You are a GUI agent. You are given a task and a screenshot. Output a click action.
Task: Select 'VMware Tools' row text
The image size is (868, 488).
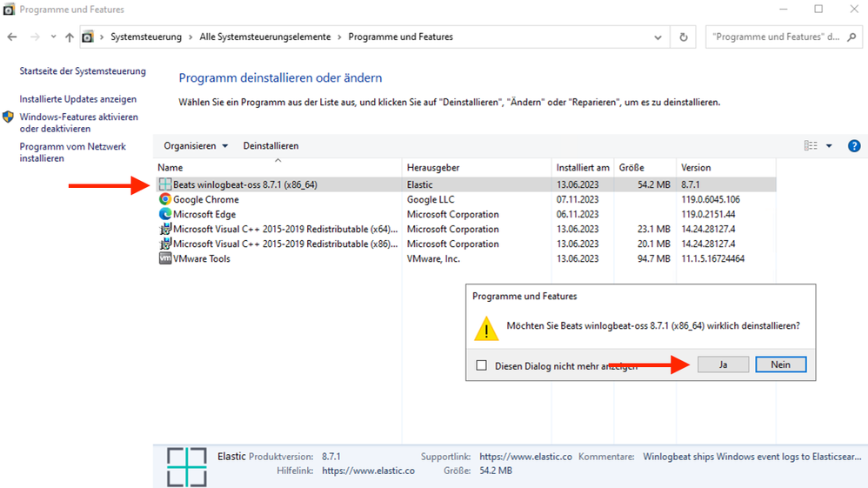202,258
